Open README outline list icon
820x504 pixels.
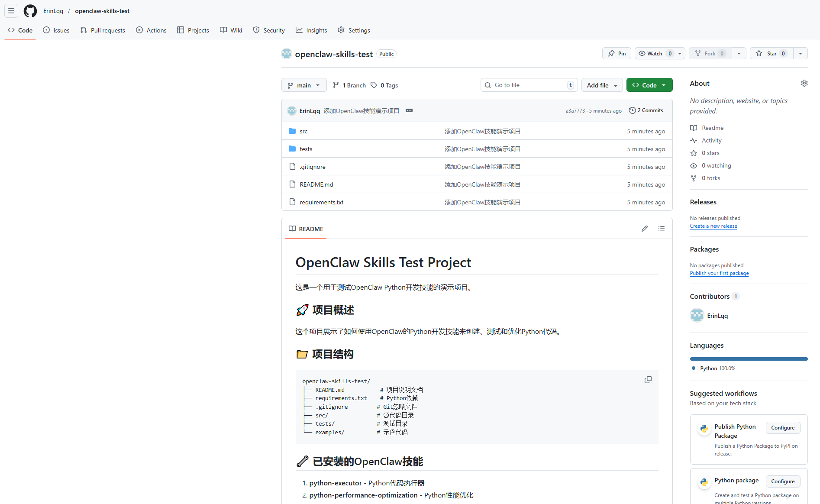(662, 229)
